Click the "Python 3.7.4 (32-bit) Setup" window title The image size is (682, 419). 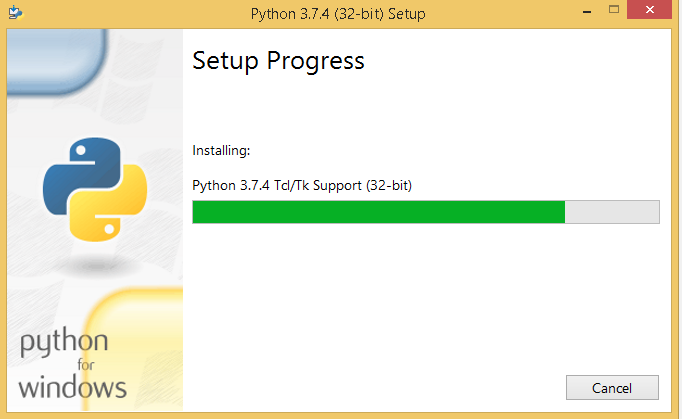coord(340,13)
